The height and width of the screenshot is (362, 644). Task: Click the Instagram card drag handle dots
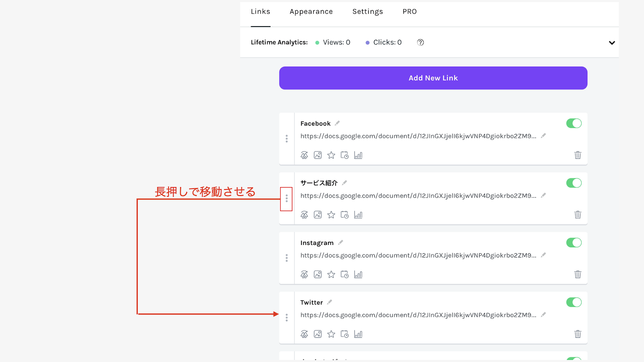point(287,258)
